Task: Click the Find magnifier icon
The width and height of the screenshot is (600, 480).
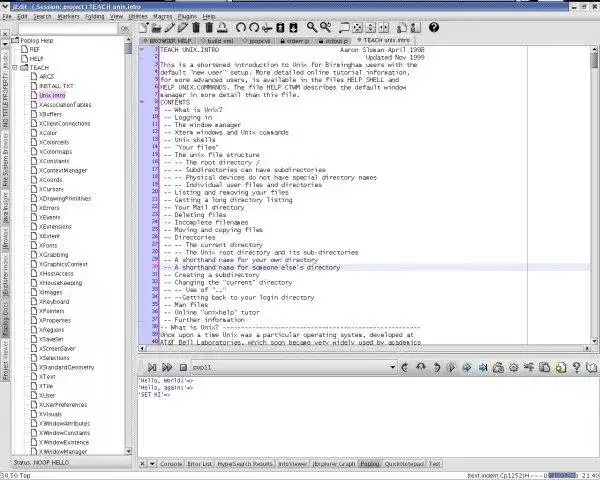Action: (x=312, y=27)
